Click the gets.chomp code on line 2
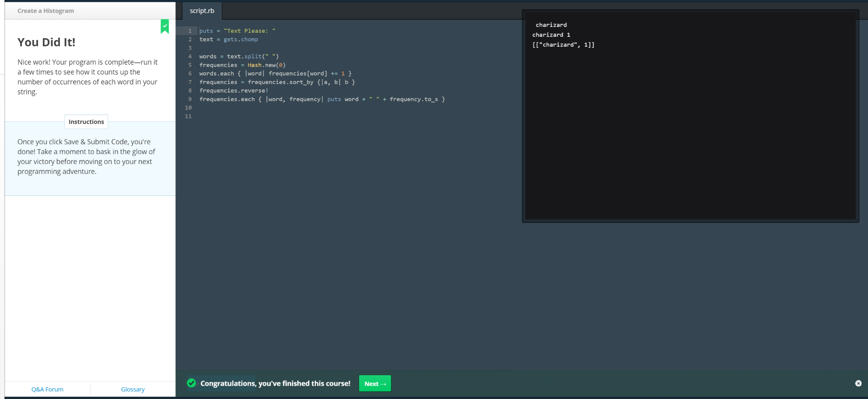Image resolution: width=868 pixels, height=399 pixels. (241, 40)
